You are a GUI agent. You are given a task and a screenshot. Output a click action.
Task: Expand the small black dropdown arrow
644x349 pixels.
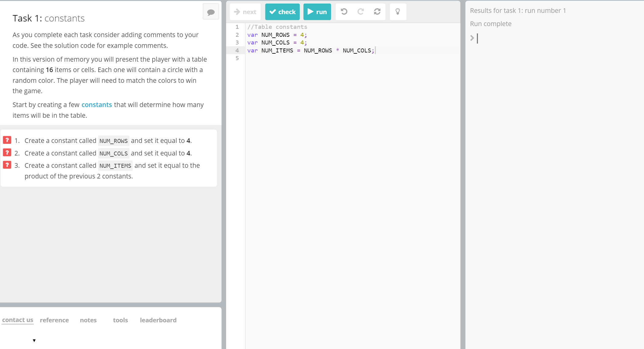(34, 340)
